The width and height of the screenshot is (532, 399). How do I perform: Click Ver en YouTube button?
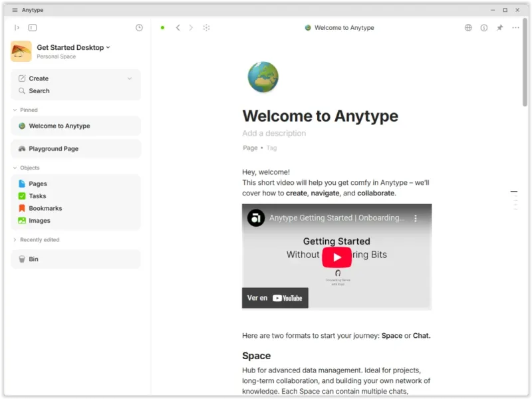coord(275,298)
